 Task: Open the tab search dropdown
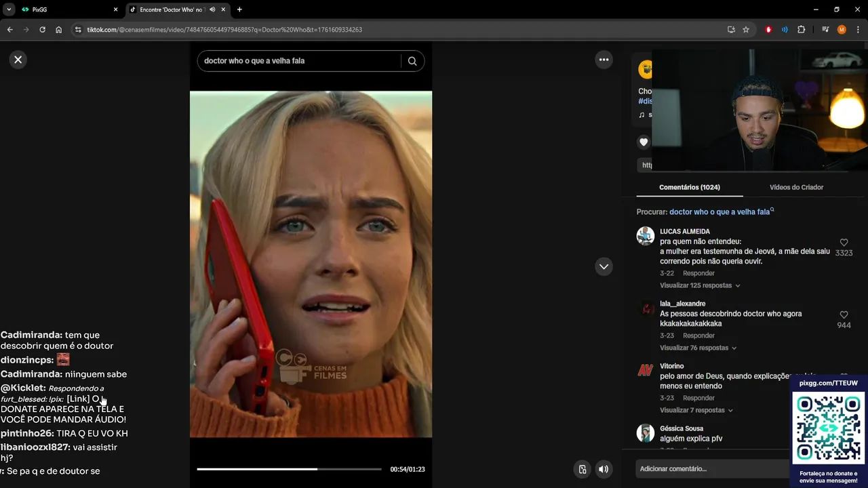click(9, 9)
